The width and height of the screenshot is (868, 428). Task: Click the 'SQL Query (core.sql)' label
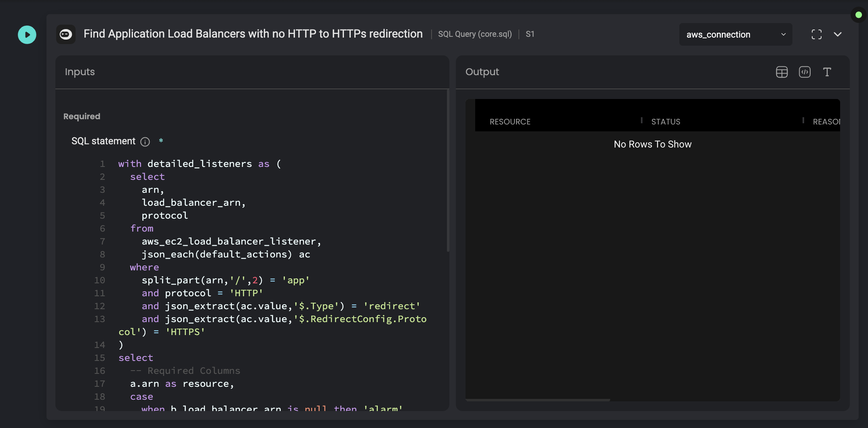[475, 34]
